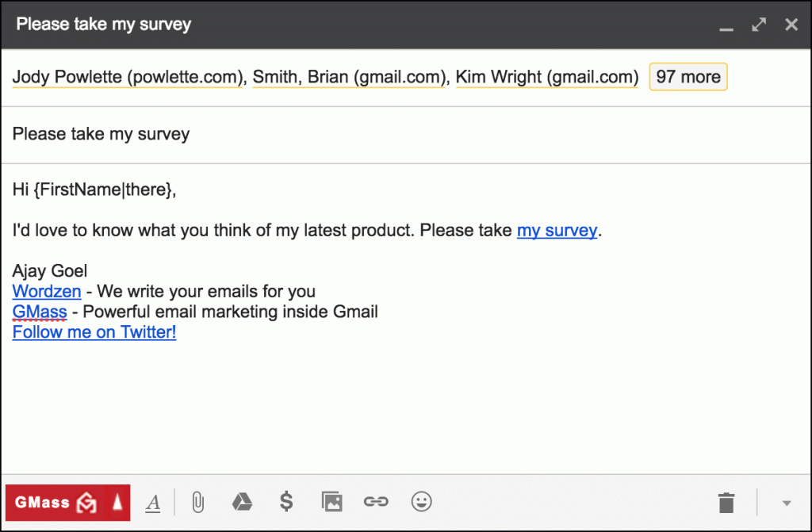
Task: Attach a file using the paperclip
Action: tap(197, 502)
